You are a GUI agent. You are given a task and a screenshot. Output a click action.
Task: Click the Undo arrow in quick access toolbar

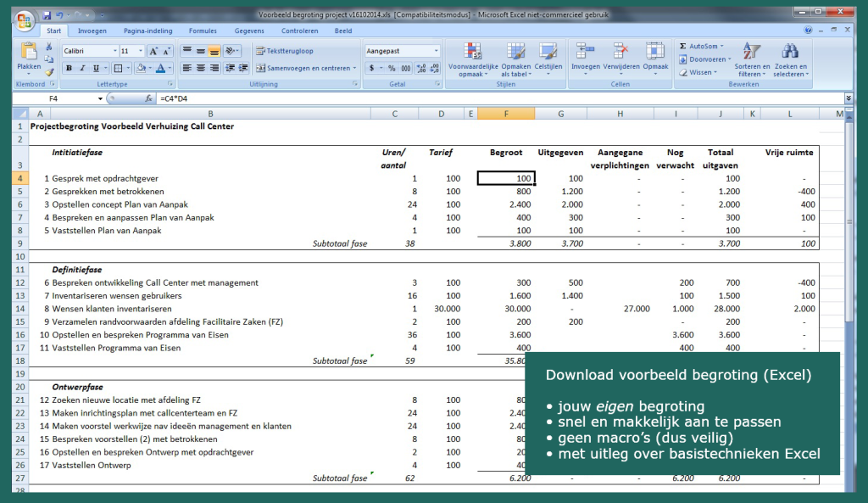[59, 15]
